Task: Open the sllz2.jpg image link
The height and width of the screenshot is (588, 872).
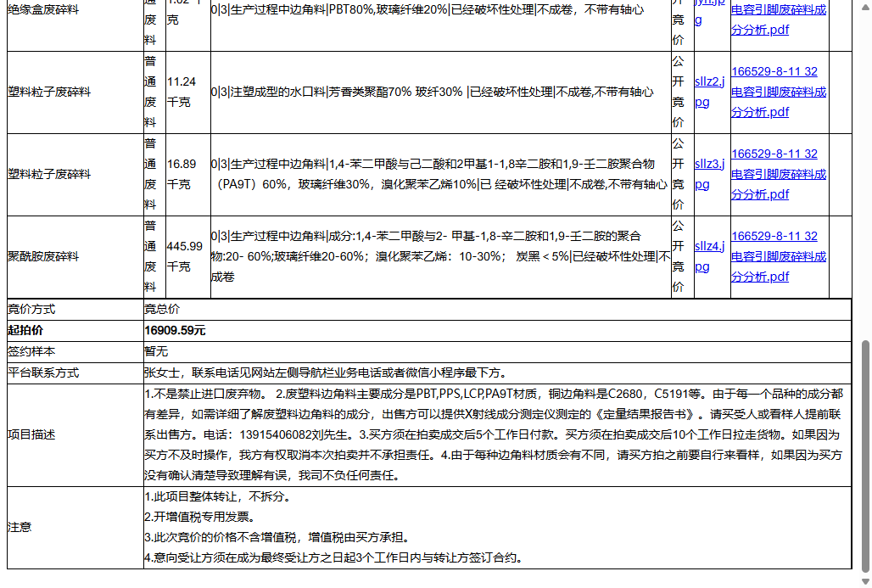Action: (709, 92)
